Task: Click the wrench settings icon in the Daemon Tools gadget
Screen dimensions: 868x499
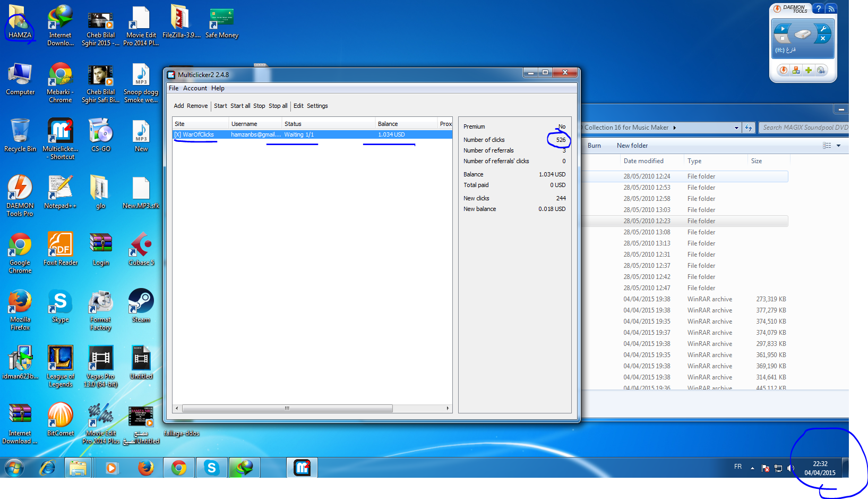Action: point(823,29)
